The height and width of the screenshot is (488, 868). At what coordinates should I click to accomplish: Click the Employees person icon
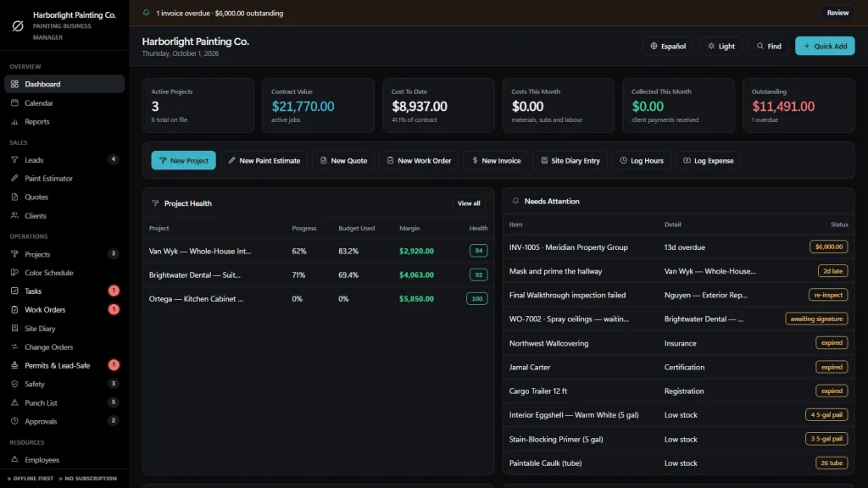tap(15, 459)
